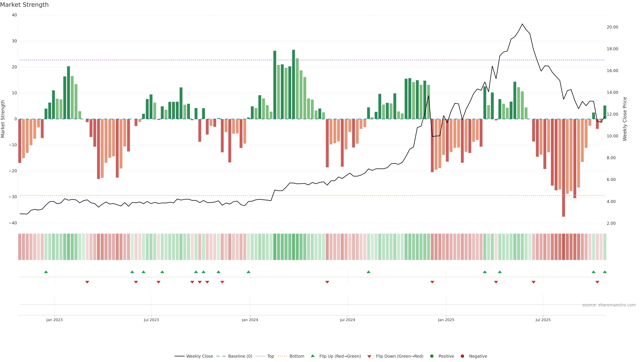Click the leftmost red flip-down triangle marker
644x362 pixels.
pyautogui.click(x=87, y=282)
